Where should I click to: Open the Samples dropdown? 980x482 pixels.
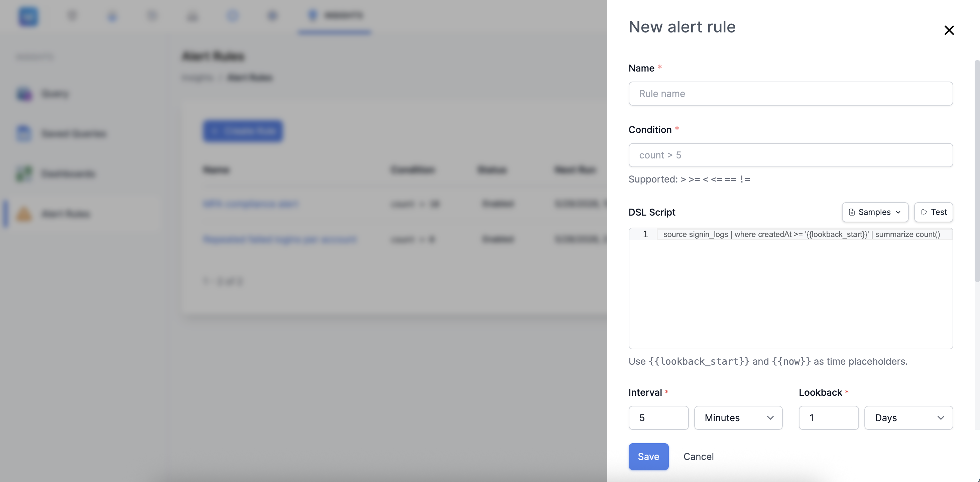(x=875, y=212)
